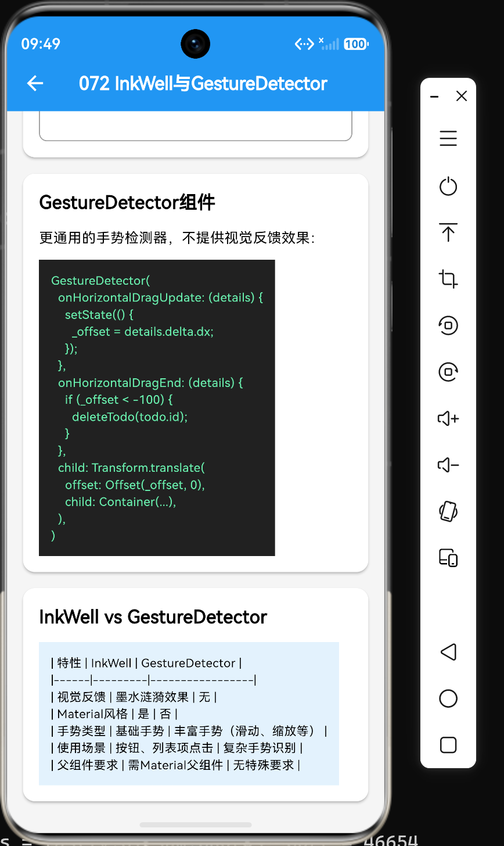Click the emulator power button icon
The image size is (504, 846).
click(x=448, y=187)
